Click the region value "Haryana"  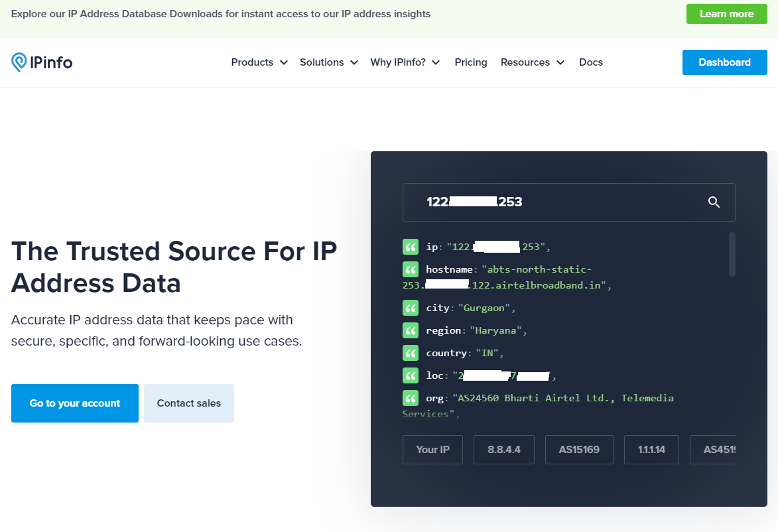(x=495, y=330)
